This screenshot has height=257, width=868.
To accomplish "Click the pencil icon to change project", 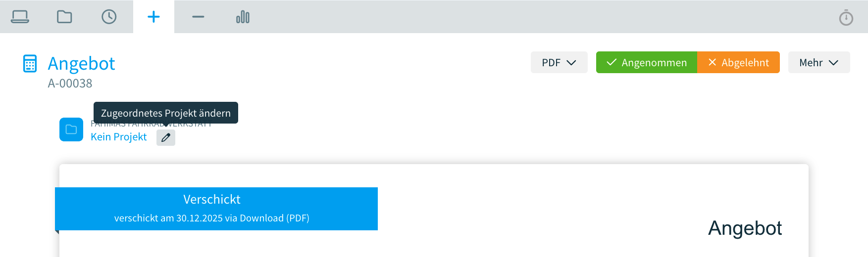I will [x=166, y=137].
